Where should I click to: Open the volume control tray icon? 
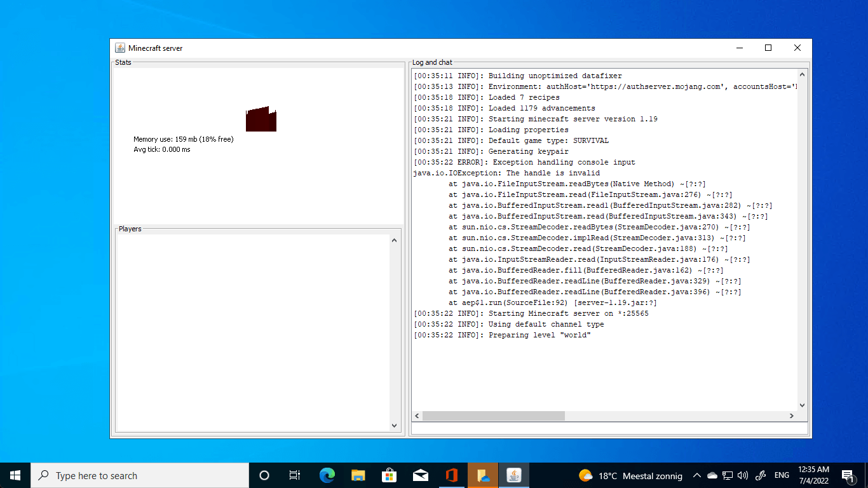(743, 475)
